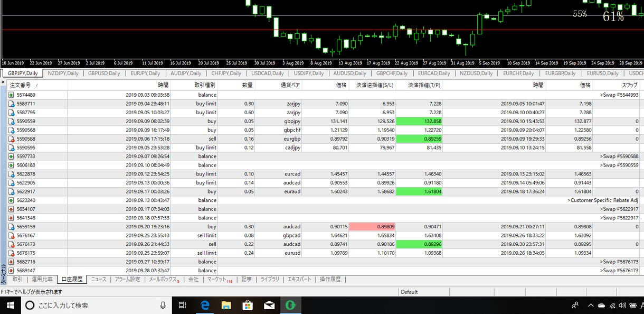The height and width of the screenshot is (314, 644).
Task: Click the balance icon for order 5634107
Action: point(12,209)
